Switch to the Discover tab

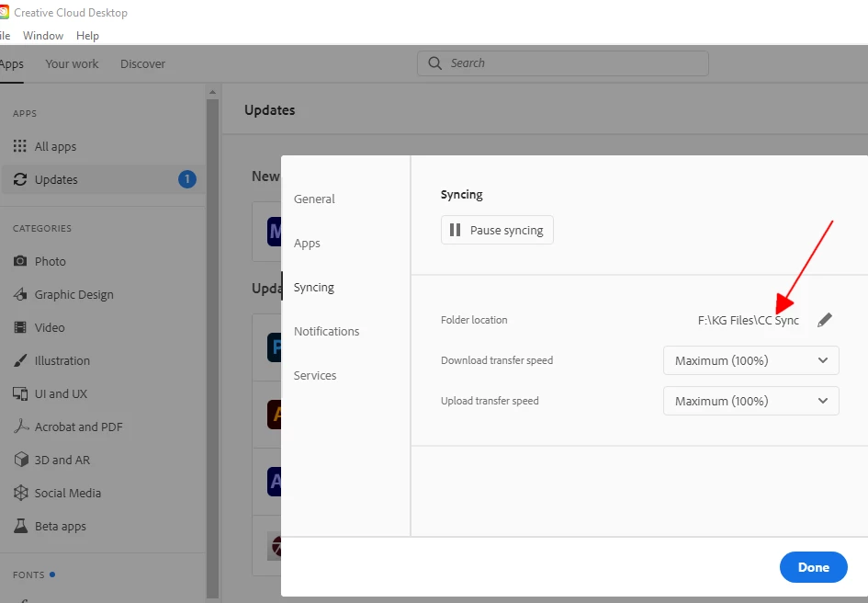(142, 63)
